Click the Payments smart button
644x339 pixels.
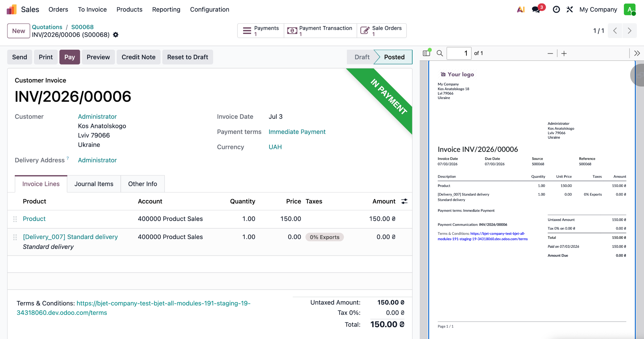(261, 31)
